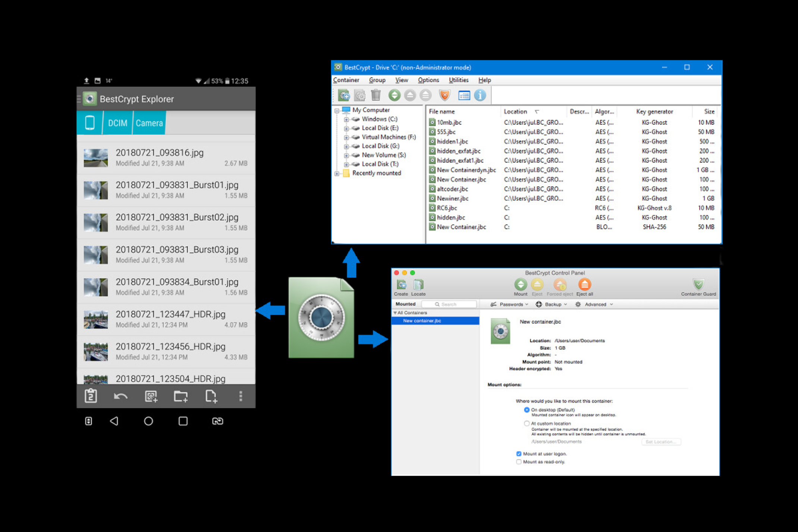Viewport: 798px width, 532px height.
Task: Tap the Android home circle button
Action: click(148, 421)
